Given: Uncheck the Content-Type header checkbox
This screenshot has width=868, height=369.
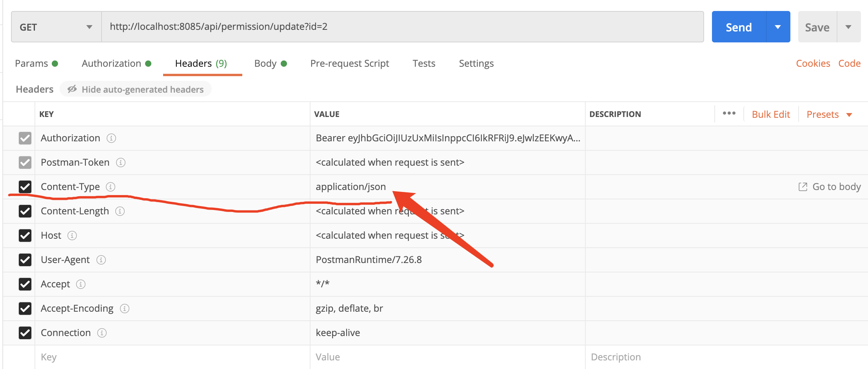Looking at the screenshot, I should click(25, 187).
